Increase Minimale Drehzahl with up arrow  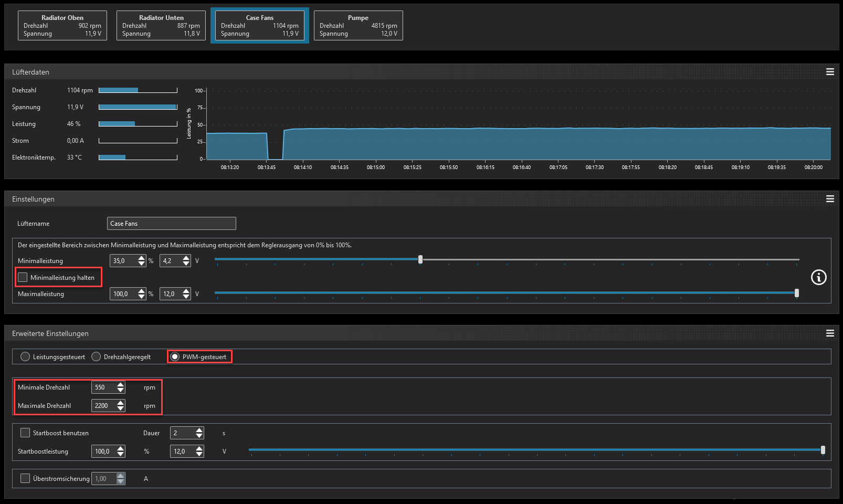[121, 385]
